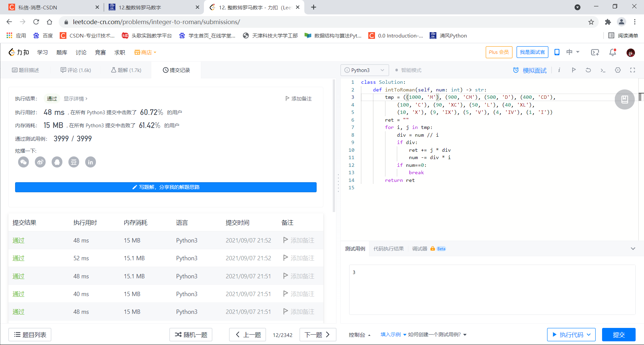Click the Plus 会员 membership button

pyautogui.click(x=499, y=52)
